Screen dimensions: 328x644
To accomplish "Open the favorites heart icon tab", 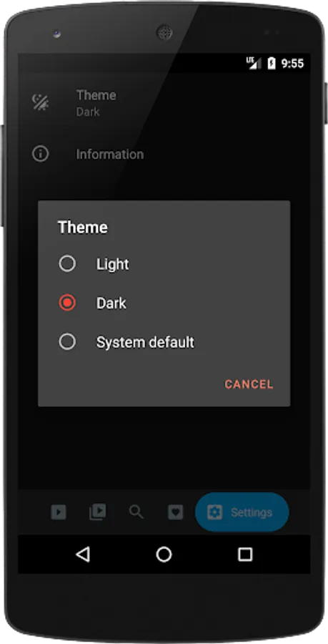I will (176, 512).
